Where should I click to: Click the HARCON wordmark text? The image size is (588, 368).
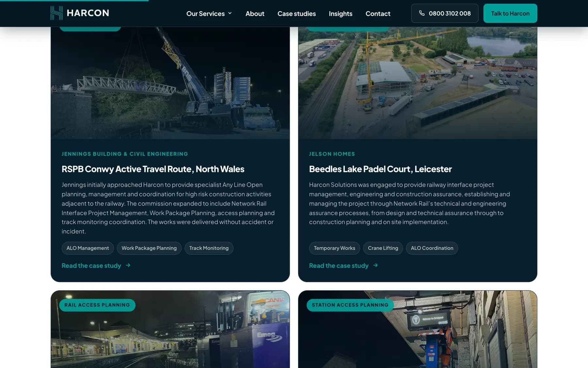pos(88,13)
